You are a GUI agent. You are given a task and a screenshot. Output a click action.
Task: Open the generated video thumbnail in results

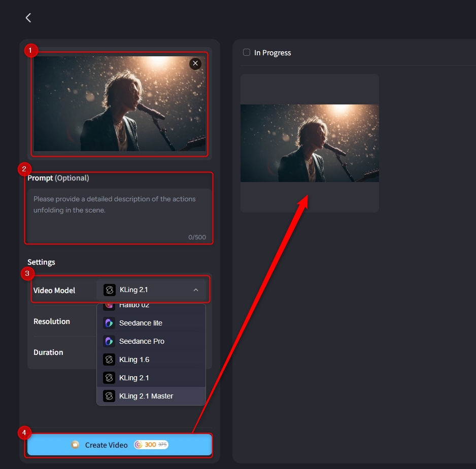[x=310, y=143]
